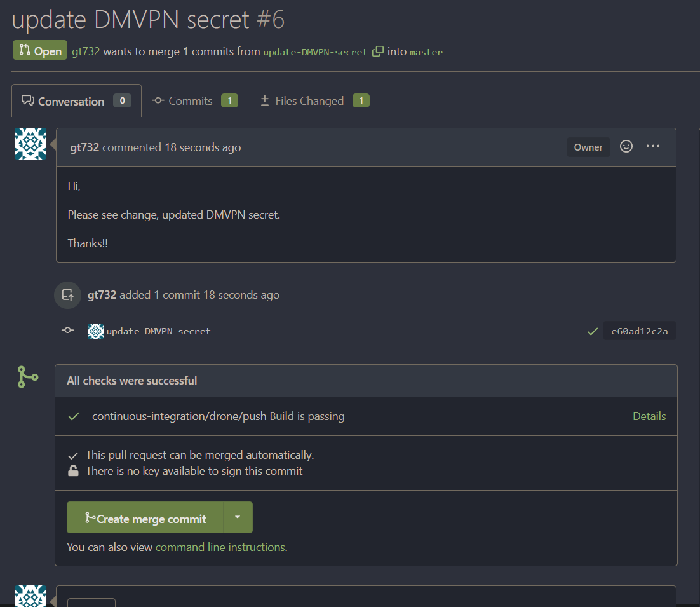The image size is (700, 607).
Task: Click the drone build passing checkmark icon
Action: [x=74, y=416]
